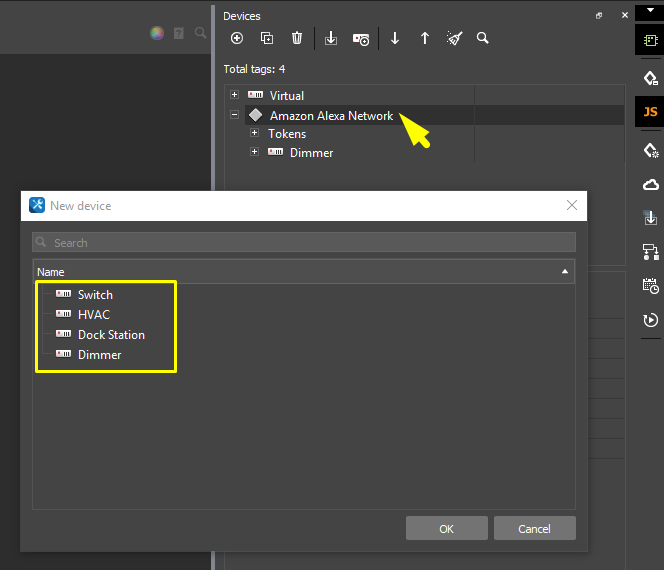Click the import devices download icon
Image resolution: width=664 pixels, height=570 pixels.
point(331,38)
